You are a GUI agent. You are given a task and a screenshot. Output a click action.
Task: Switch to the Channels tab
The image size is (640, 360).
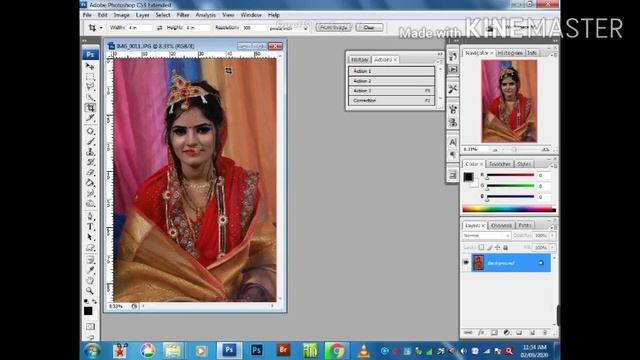[501, 225]
